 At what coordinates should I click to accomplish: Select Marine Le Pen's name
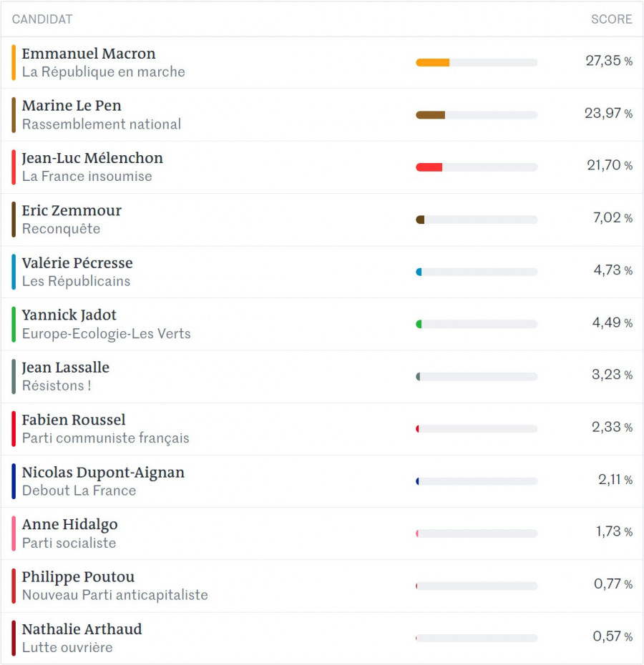(72, 106)
